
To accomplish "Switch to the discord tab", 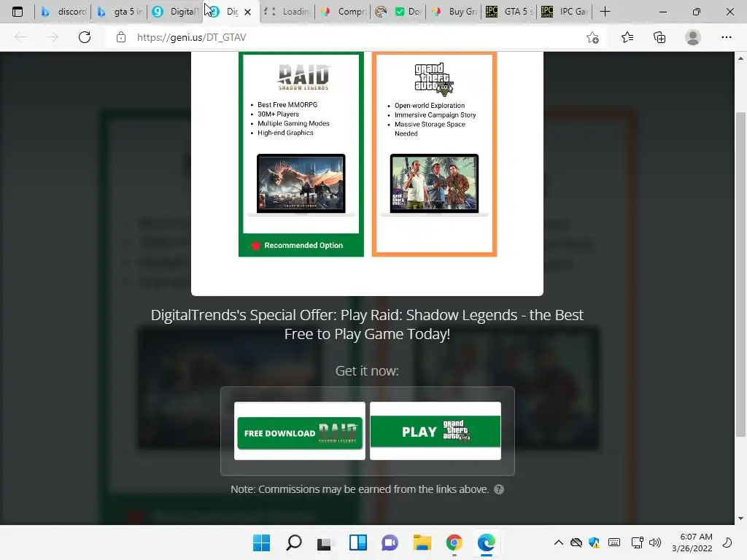I will click(63, 12).
